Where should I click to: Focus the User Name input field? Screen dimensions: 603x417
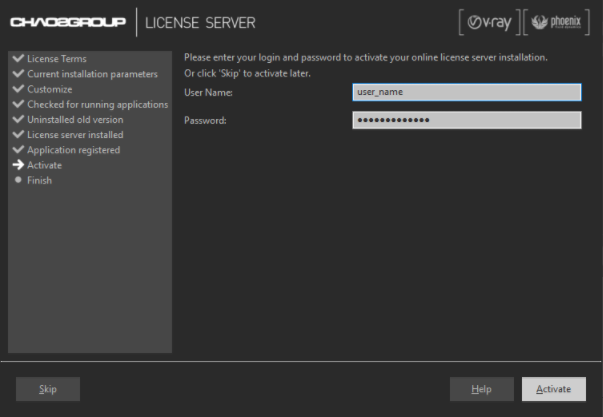tap(467, 92)
